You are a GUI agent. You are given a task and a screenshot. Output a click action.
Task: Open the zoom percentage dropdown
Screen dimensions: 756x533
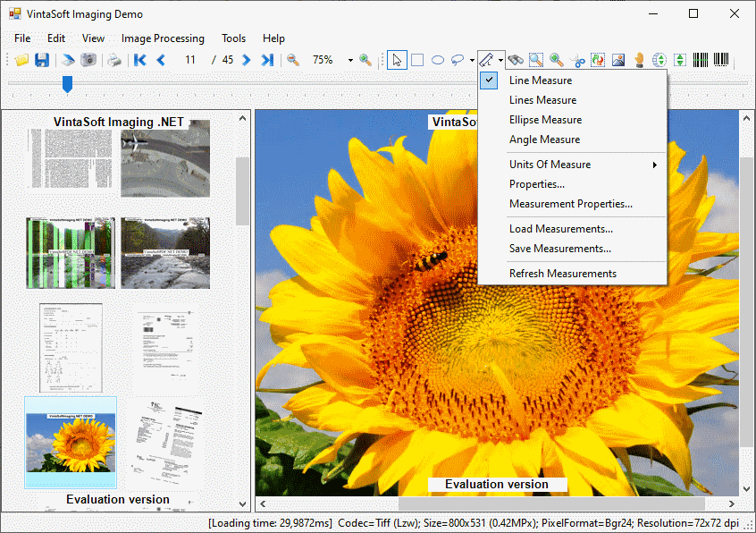[349, 60]
